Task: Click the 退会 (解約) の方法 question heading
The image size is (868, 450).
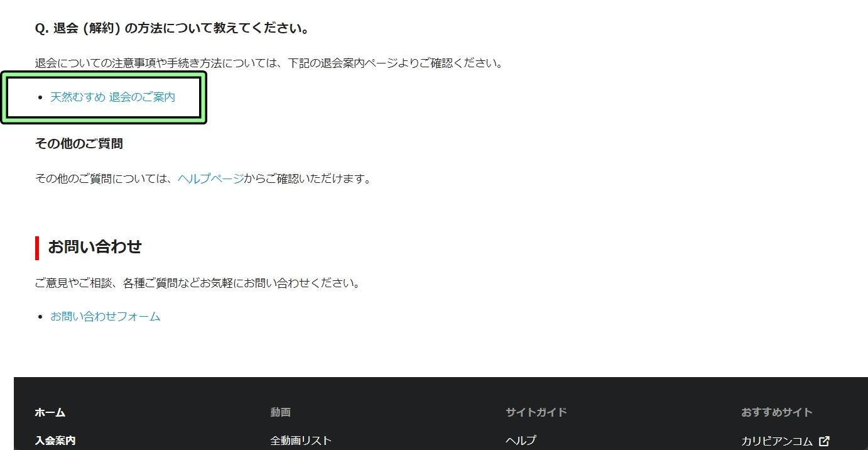Action: 172,29
